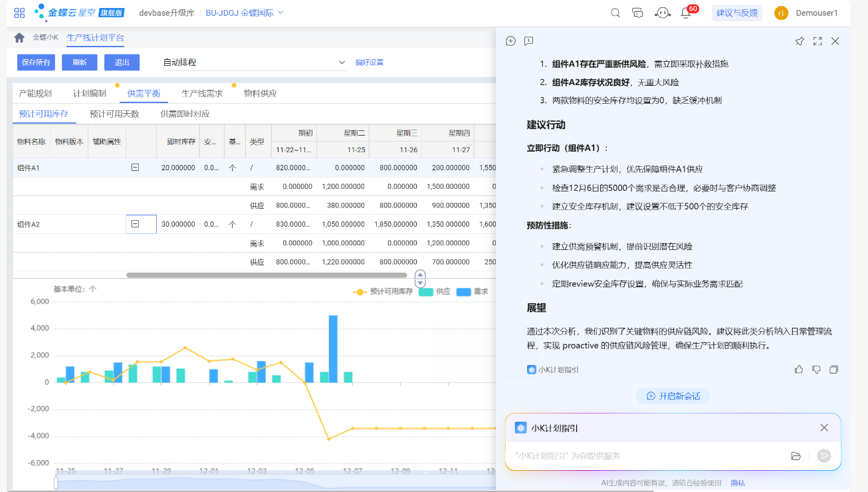Open the 金蝶小K page tab
Screen dimensions: 868x492
(x=45, y=38)
